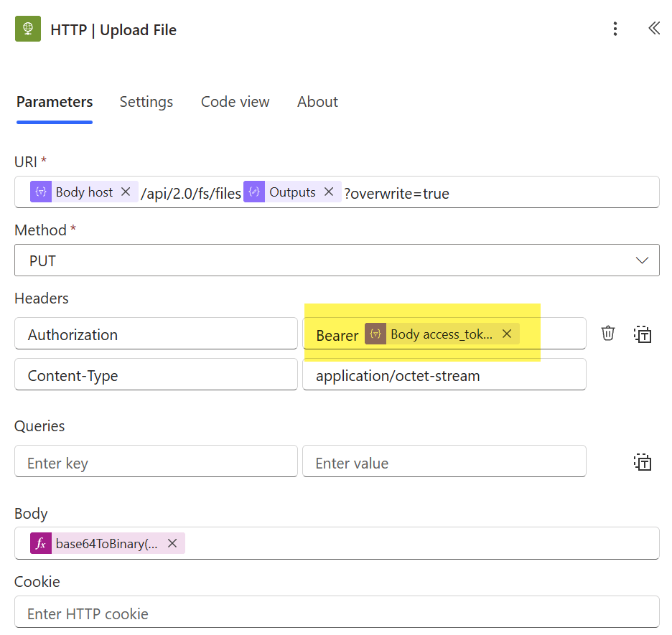Viewport: 672px width, 635px height.
Task: Switch to the Code view tab
Action: click(x=235, y=102)
